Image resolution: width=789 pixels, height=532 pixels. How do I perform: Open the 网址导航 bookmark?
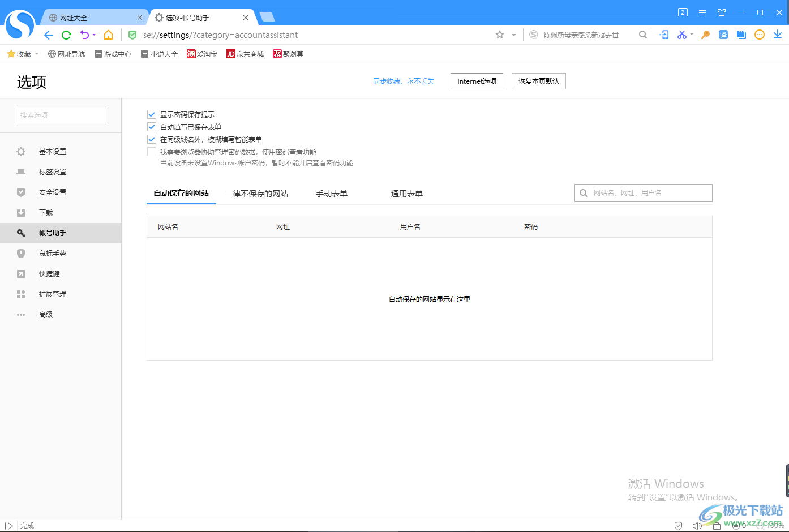pos(66,54)
